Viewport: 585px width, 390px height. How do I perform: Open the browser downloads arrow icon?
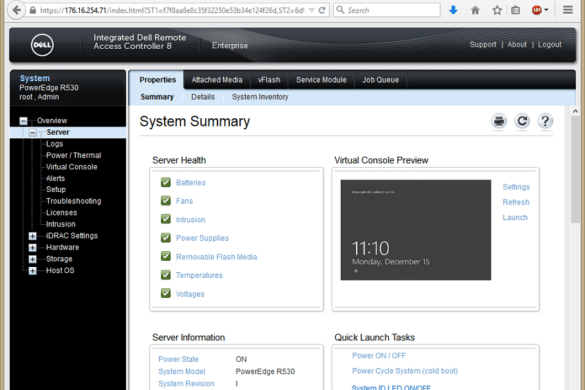coord(453,10)
